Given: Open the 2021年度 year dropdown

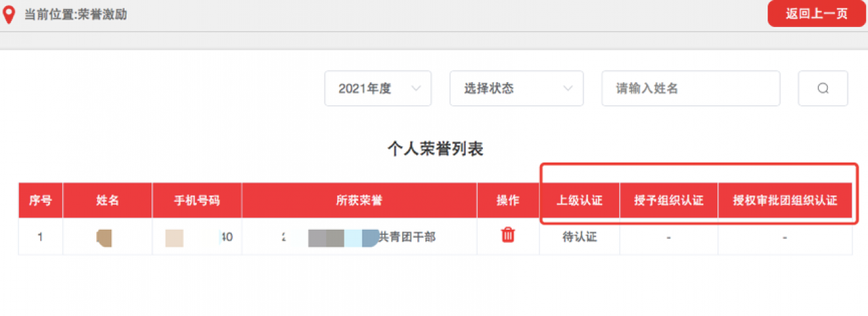Looking at the screenshot, I should click(x=378, y=88).
